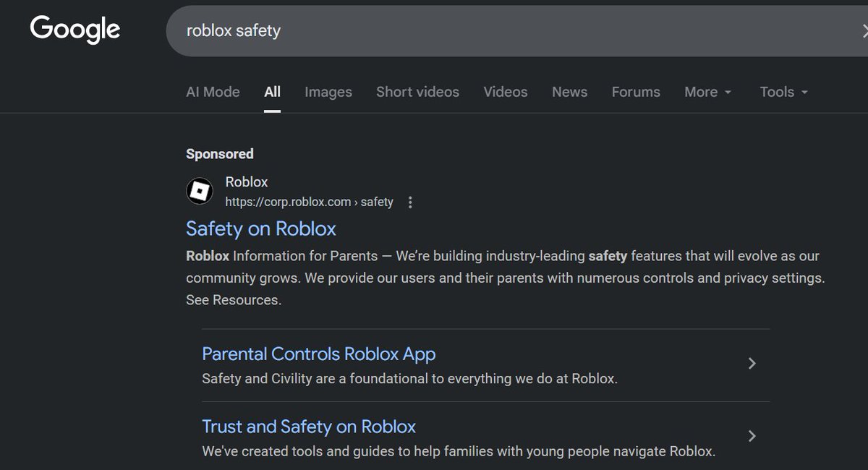Click the corp.roblox.com › safety URL
This screenshot has height=470, width=868.
click(x=309, y=202)
